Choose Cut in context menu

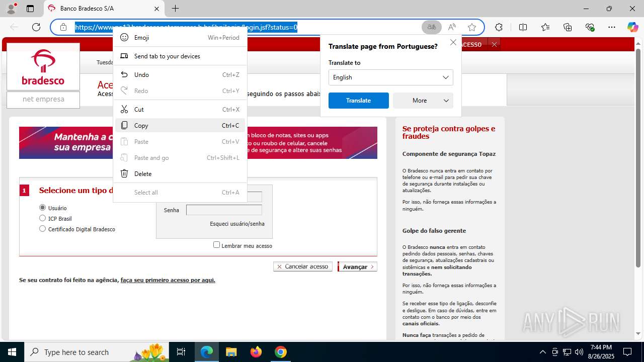(x=180, y=110)
